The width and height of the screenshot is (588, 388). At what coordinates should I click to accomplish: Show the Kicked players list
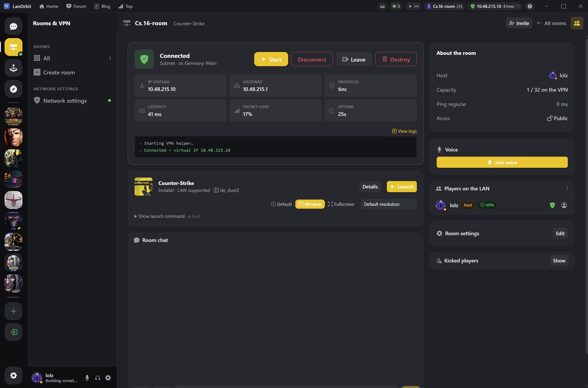pos(559,260)
